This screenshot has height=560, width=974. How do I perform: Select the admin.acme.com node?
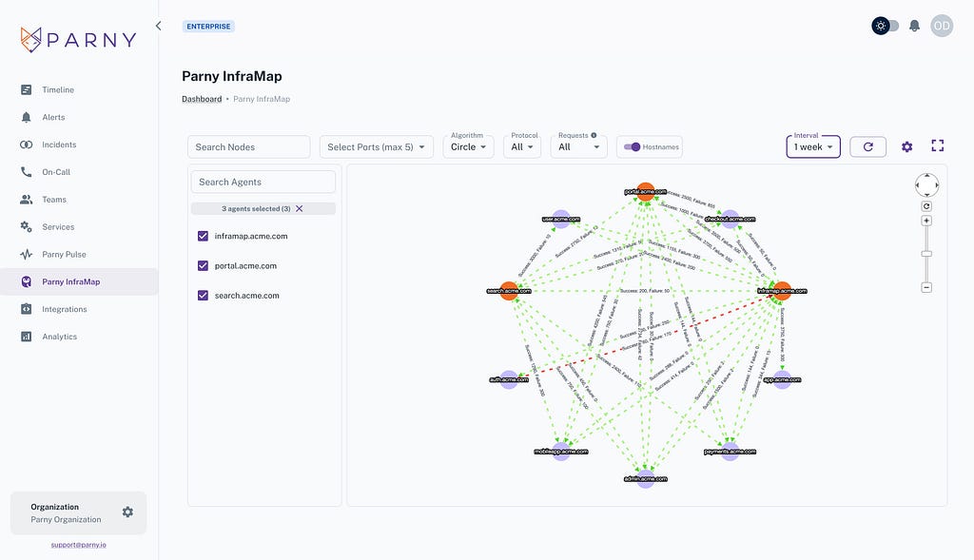[646, 478]
